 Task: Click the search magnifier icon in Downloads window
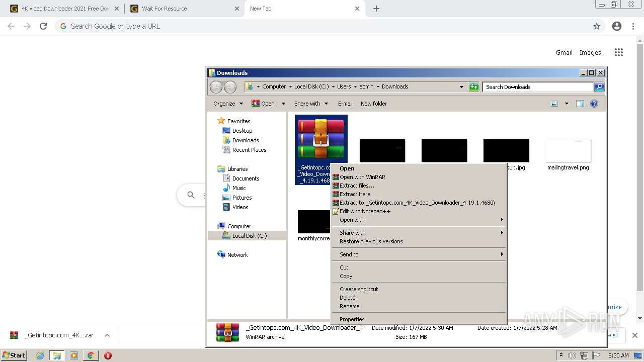point(599,87)
